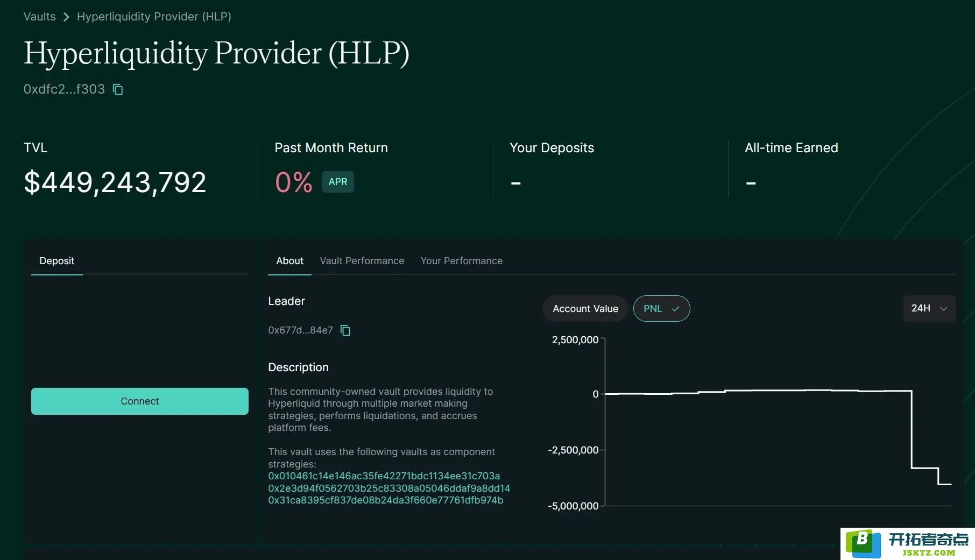Viewport: 975px width, 560px height.
Task: Click the -2,500,000 axis label
Action: click(x=573, y=450)
